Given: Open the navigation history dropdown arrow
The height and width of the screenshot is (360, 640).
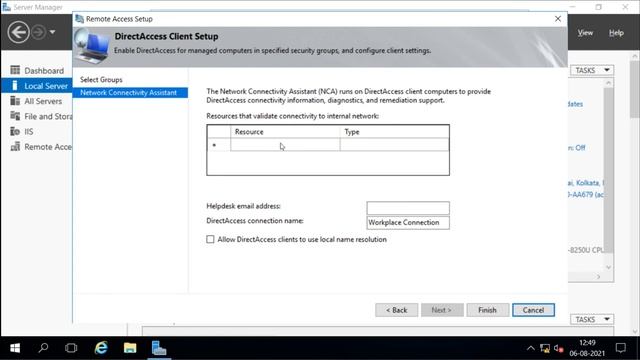Looking at the screenshot, I should [x=52, y=32].
